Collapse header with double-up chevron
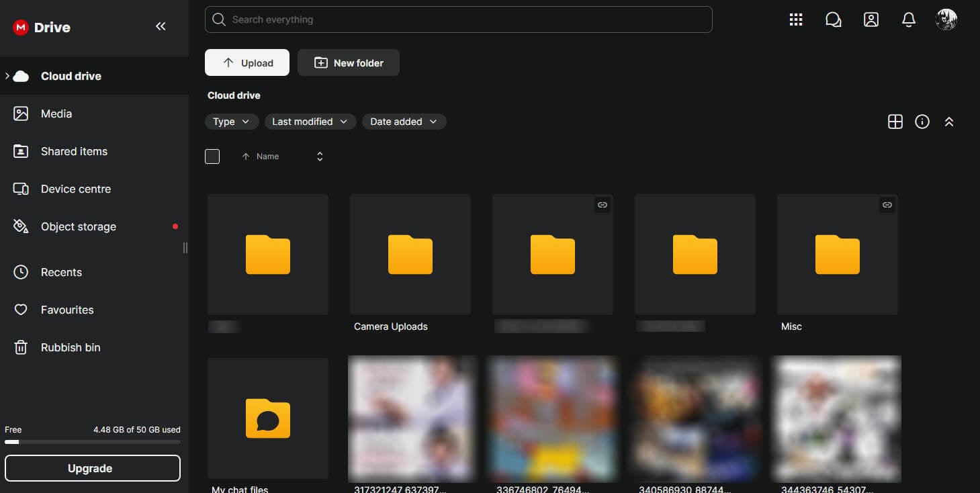 tap(949, 122)
